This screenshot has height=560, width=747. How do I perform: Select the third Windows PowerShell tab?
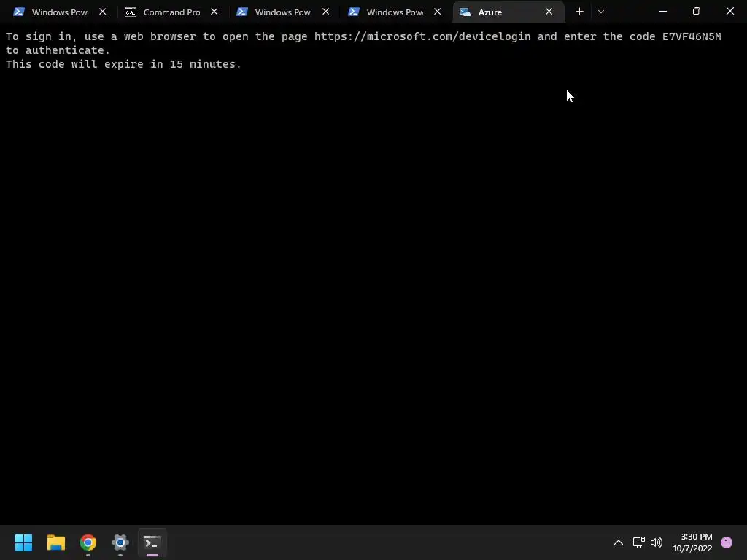[395, 12]
